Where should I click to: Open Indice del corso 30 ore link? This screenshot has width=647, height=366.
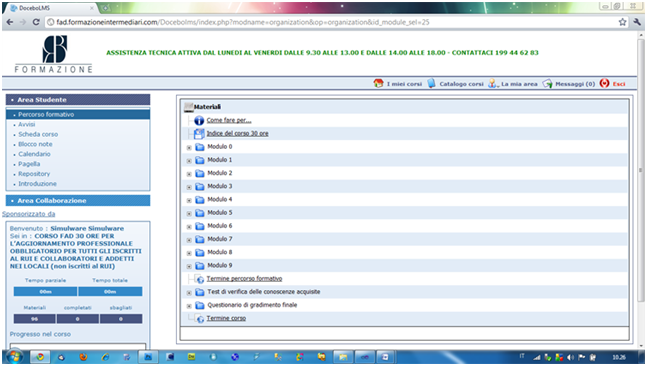point(237,133)
